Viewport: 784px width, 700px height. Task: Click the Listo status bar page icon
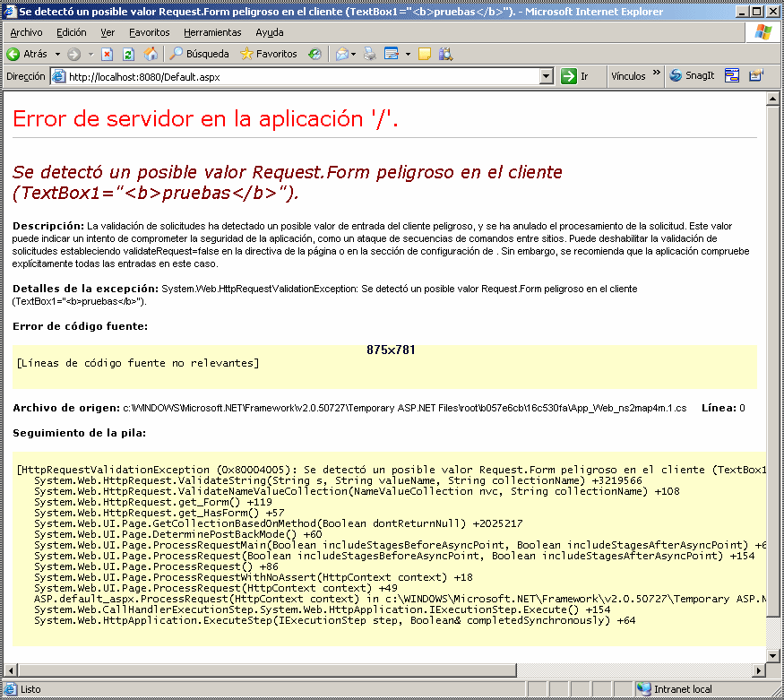10,689
